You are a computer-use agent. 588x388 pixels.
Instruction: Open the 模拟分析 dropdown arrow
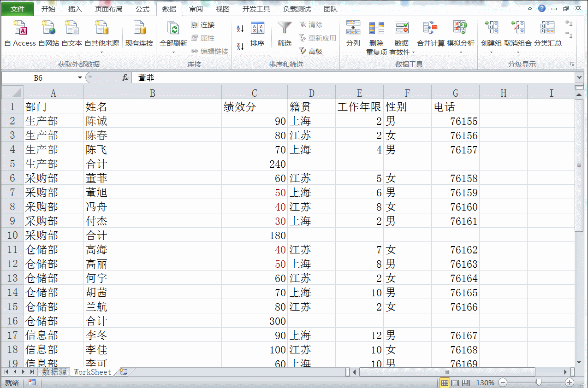(460, 52)
